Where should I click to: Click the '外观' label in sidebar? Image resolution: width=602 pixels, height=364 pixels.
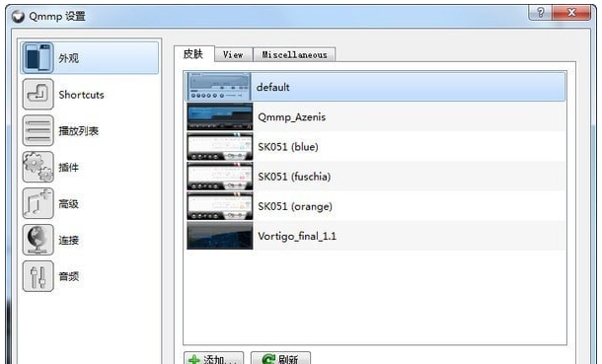pos(69,58)
